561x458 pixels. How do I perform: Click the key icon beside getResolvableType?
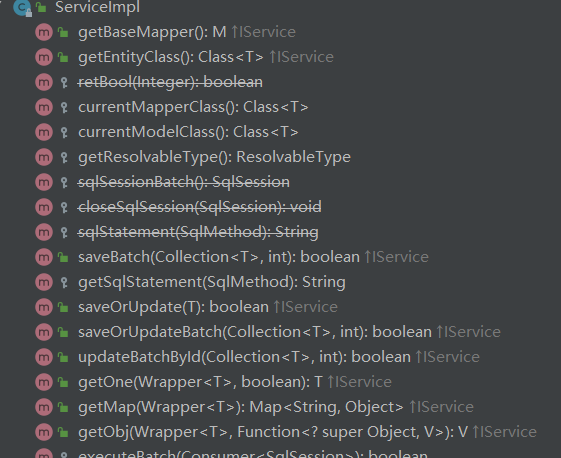pyautogui.click(x=64, y=157)
